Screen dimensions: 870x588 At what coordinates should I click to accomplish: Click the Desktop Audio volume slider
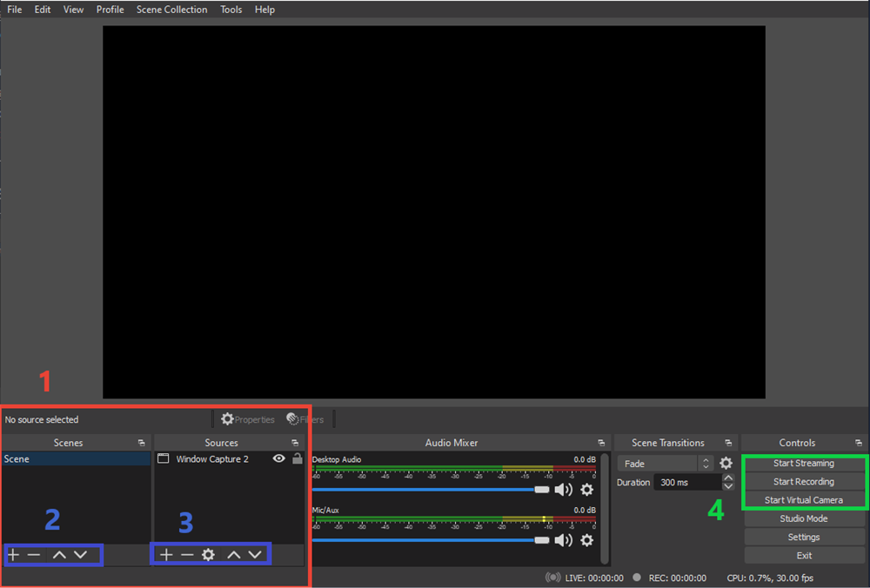(431, 489)
